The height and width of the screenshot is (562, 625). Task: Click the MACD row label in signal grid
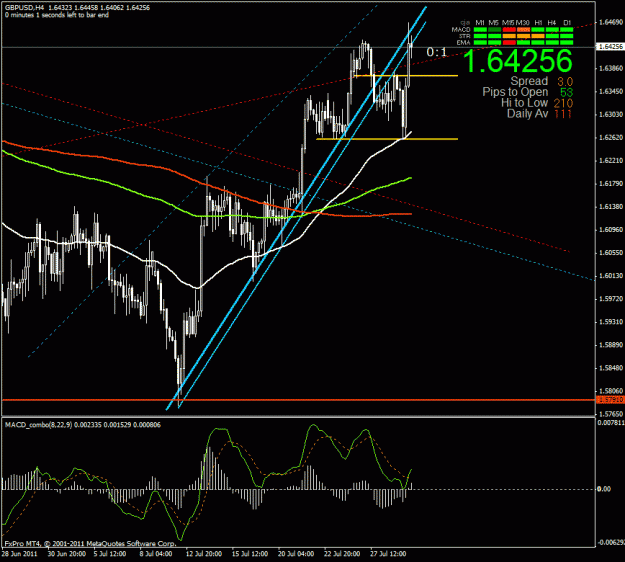click(461, 29)
